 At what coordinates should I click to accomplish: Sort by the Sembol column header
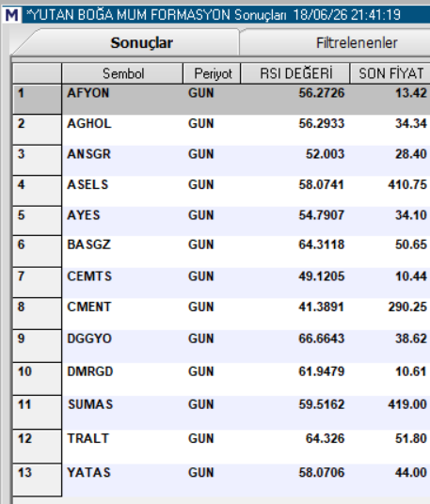[x=122, y=73]
